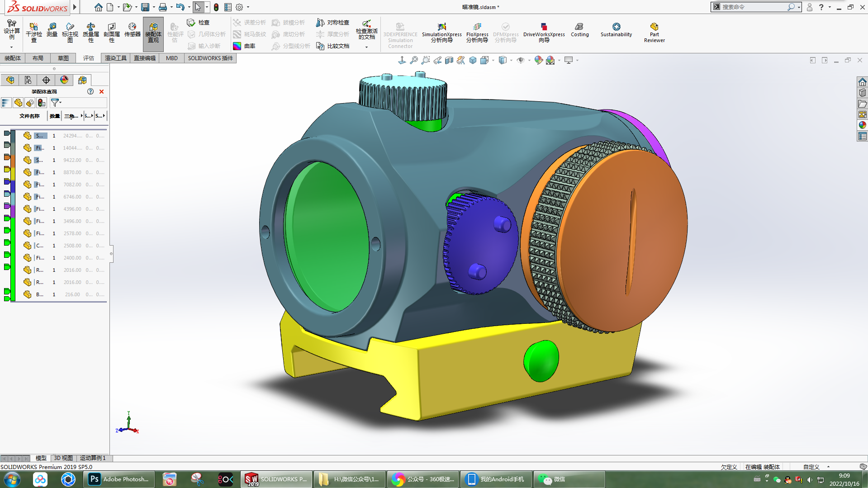The height and width of the screenshot is (488, 868).
Task: Click Zoom to Fit in view toolbar
Action: coord(414,60)
